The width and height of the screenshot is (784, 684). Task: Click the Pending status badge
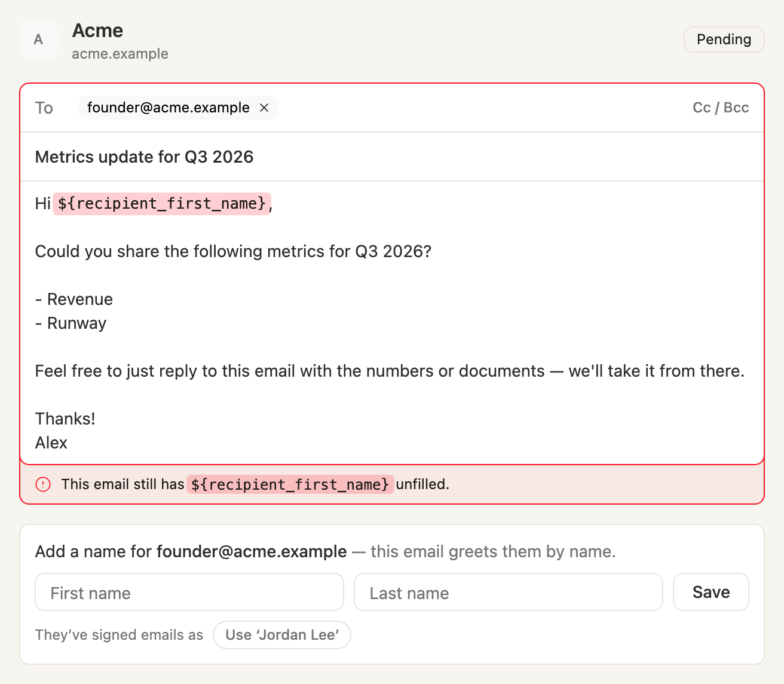[x=724, y=39]
